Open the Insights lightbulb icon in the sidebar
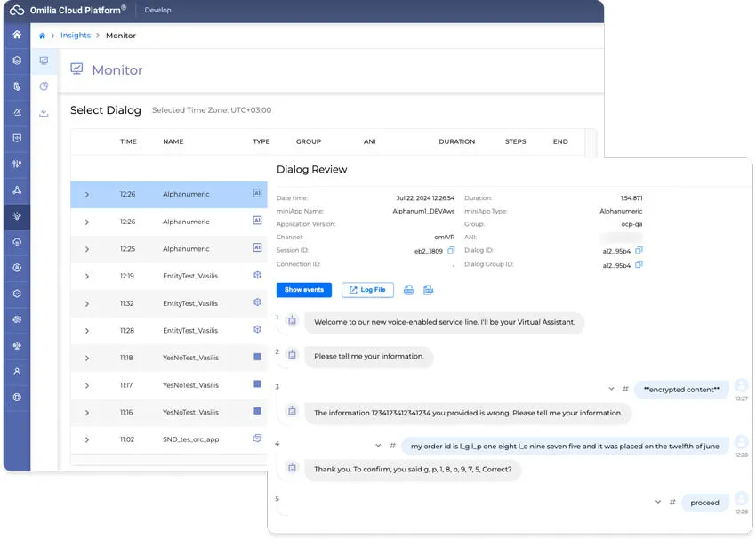This screenshot has width=756, height=540. (17, 216)
